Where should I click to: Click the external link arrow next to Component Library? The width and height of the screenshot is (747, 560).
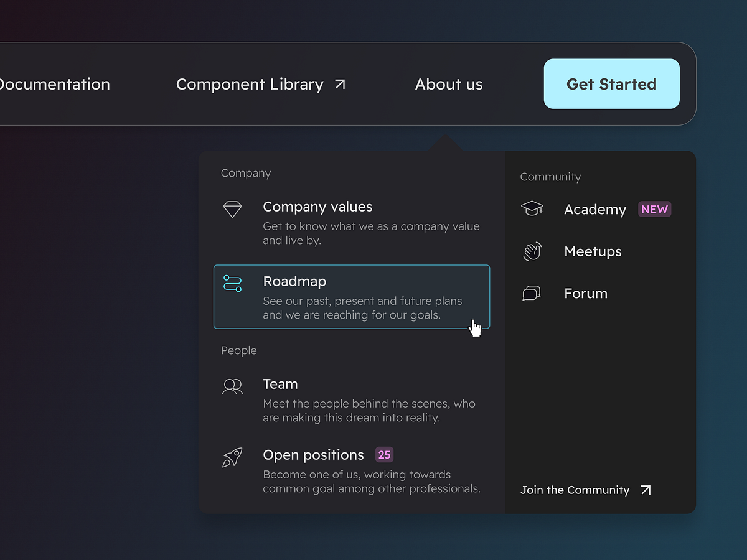click(x=339, y=84)
